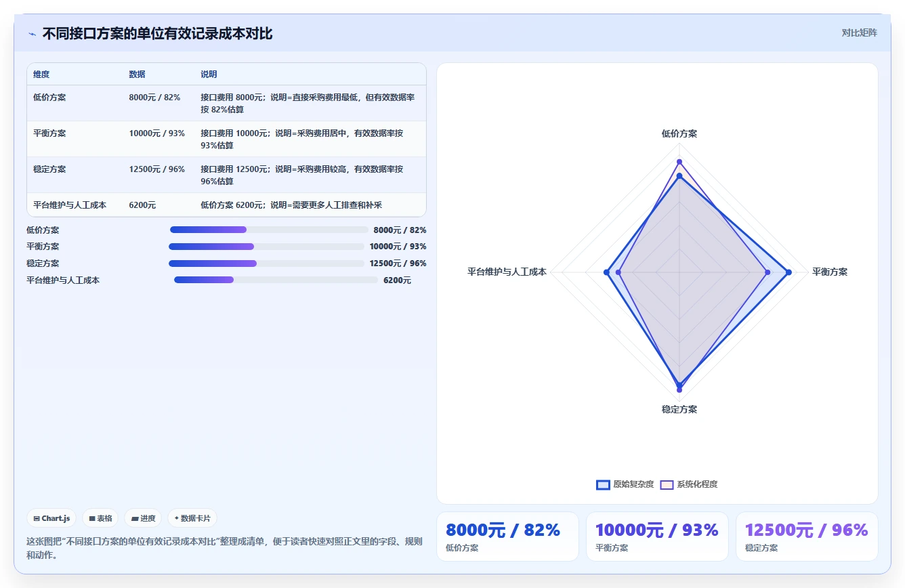
Task: Select the Chart.js tag chip
Action: [x=52, y=518]
